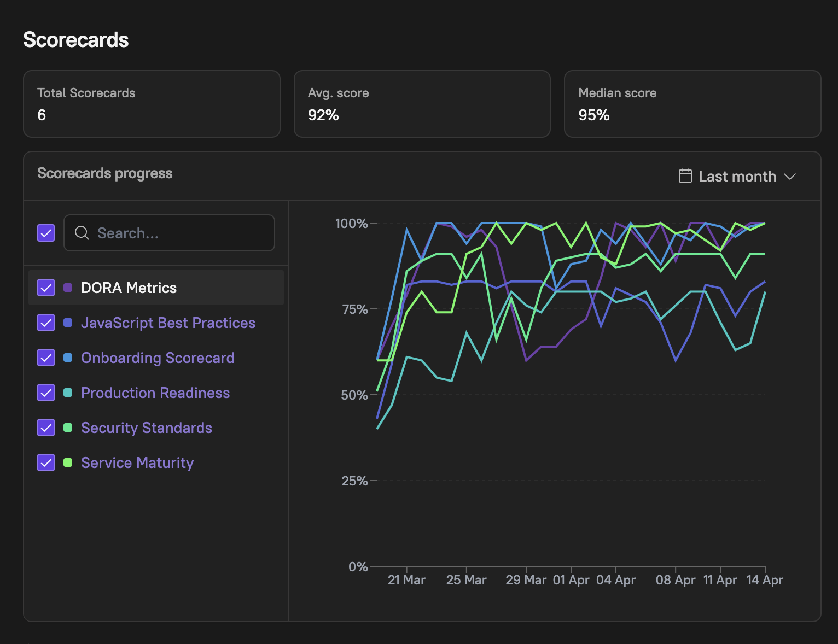Click the JavaScript Best Practices legend square
Viewport: 838px width, 644px height.
pos(68,323)
